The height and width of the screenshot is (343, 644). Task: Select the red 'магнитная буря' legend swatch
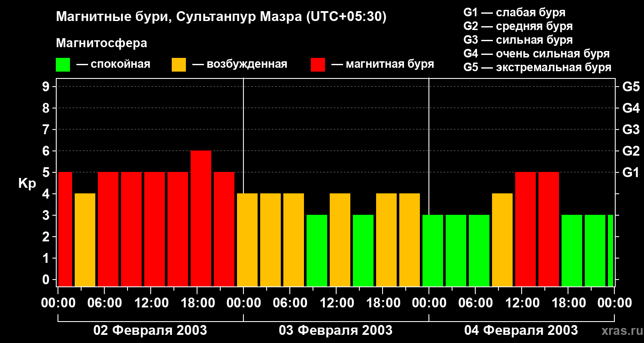click(318, 65)
